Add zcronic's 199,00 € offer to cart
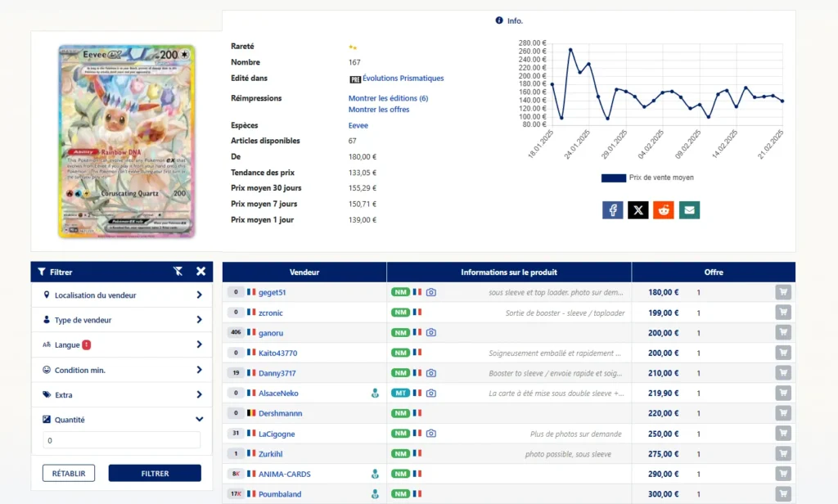Image resolution: width=838 pixels, height=504 pixels. [783, 313]
